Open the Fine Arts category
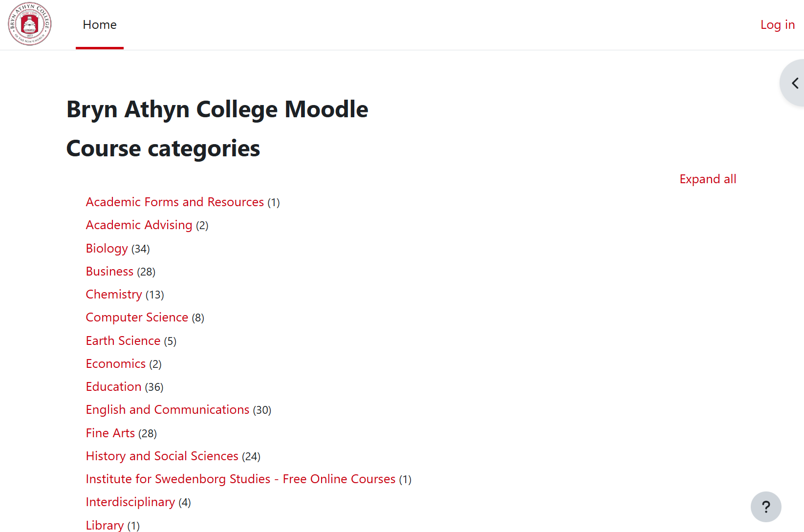Screen dimensions: 804x532 110,433
